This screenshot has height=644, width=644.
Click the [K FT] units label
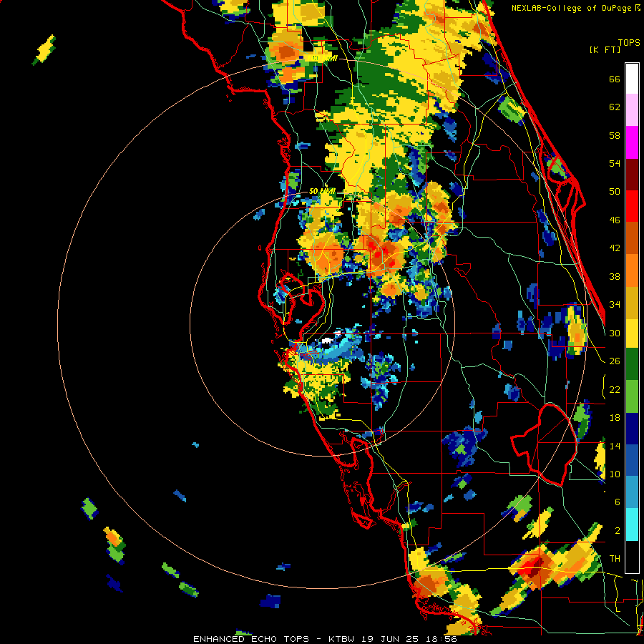pos(605,49)
